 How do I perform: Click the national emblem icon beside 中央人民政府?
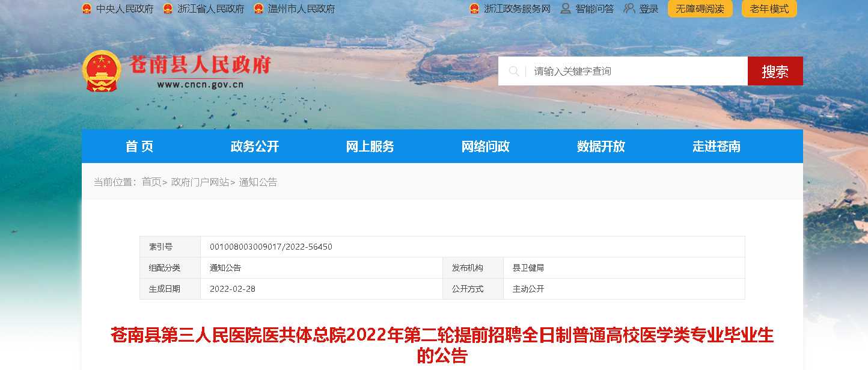tap(87, 9)
